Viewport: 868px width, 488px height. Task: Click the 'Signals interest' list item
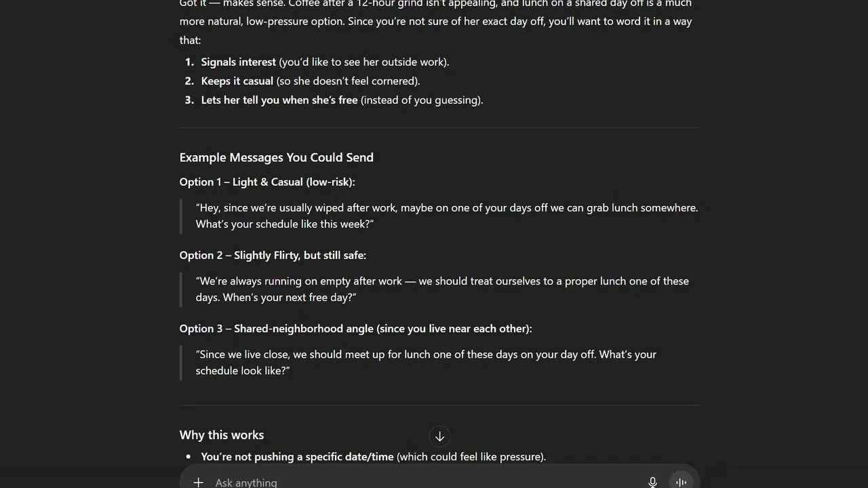[x=325, y=62]
